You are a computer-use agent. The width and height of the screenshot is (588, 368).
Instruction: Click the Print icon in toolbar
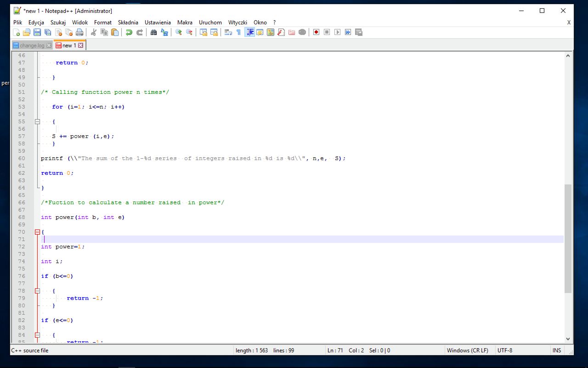pos(79,32)
